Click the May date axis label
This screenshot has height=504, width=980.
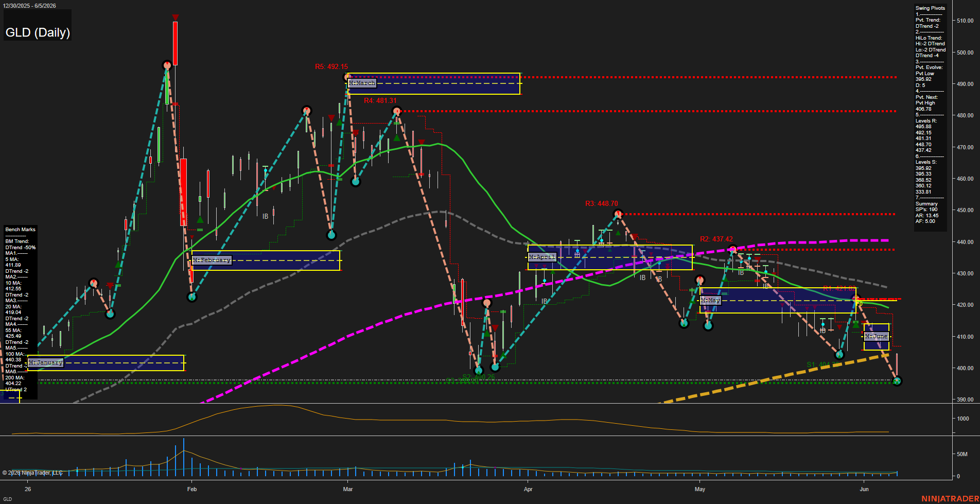pyautogui.click(x=700, y=489)
